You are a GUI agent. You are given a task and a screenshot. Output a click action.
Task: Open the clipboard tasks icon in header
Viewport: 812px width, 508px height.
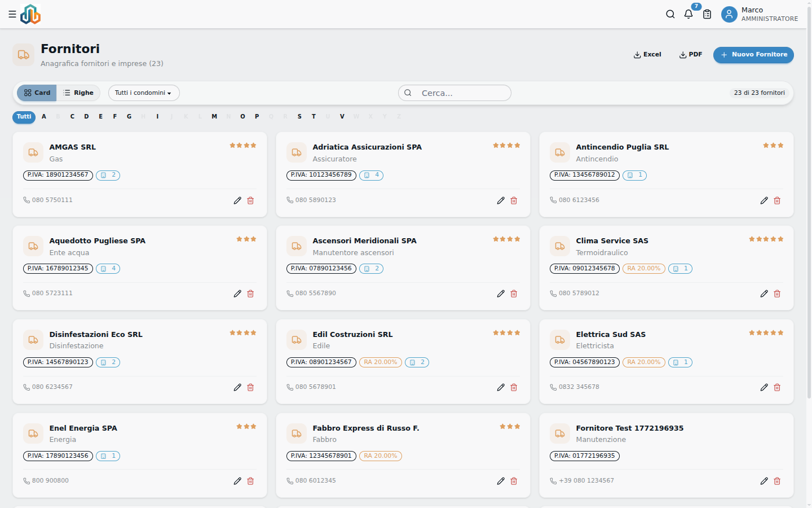707,14
